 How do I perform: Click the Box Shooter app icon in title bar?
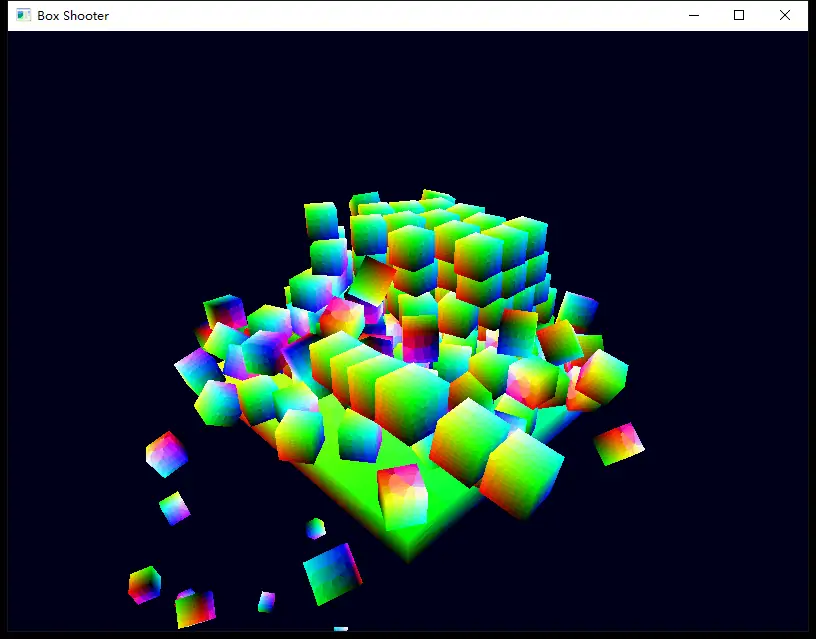click(x=24, y=15)
